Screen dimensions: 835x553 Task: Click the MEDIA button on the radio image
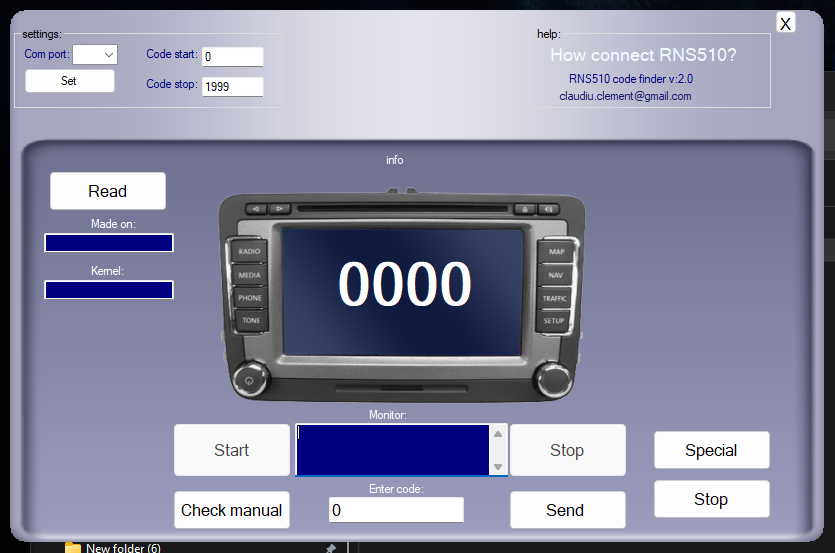[250, 275]
